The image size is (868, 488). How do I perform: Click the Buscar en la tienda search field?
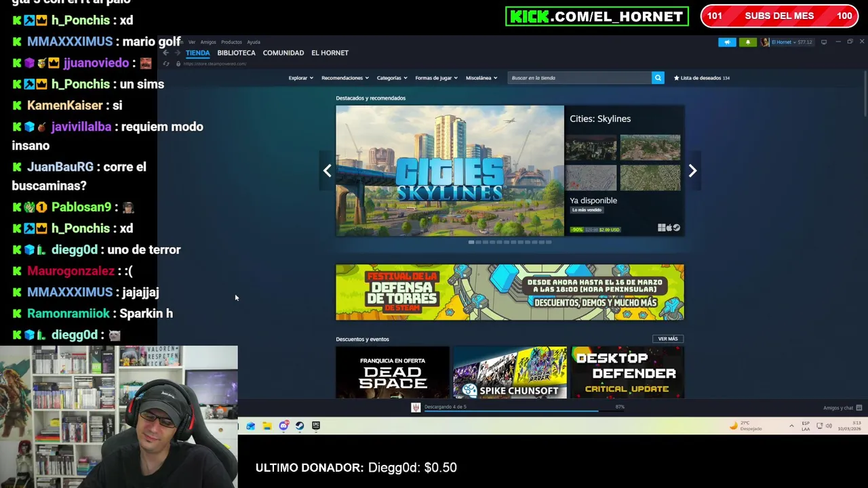click(x=580, y=78)
